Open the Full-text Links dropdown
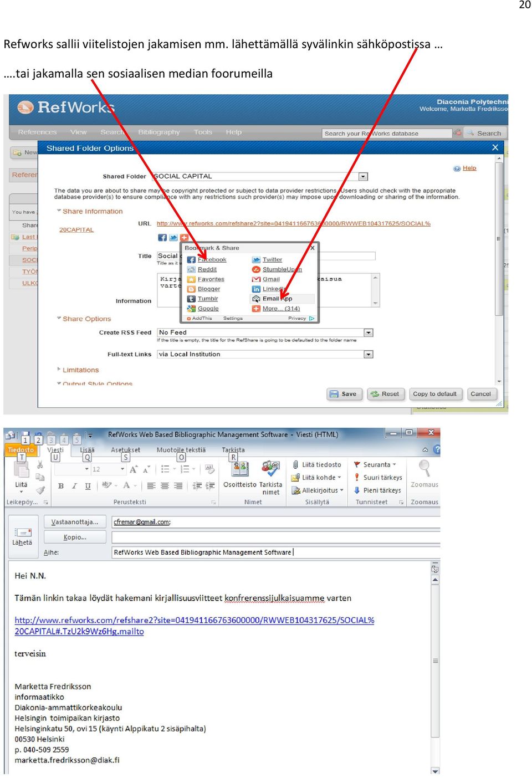Screen dimensions: 532x778 369,354
